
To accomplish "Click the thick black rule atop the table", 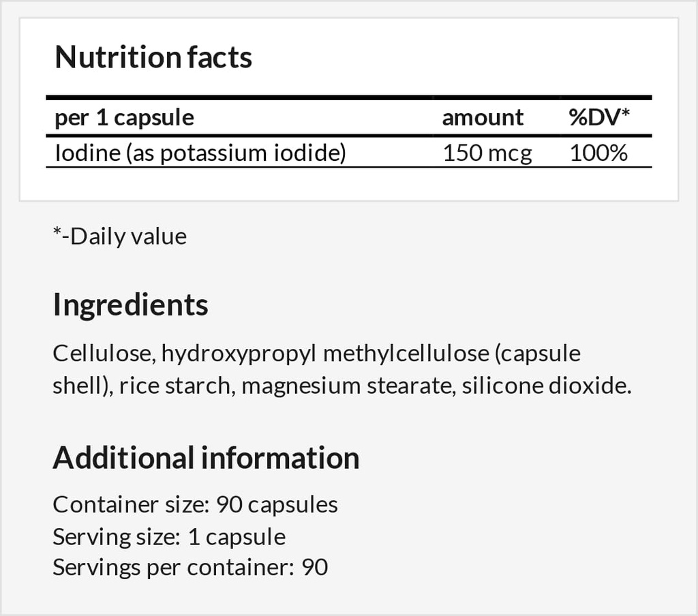I will [349, 97].
